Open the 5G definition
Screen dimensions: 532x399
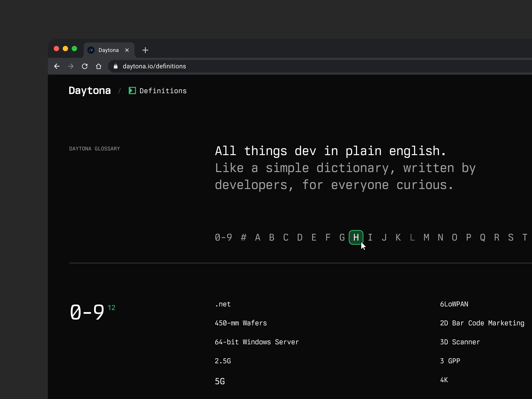point(220,381)
